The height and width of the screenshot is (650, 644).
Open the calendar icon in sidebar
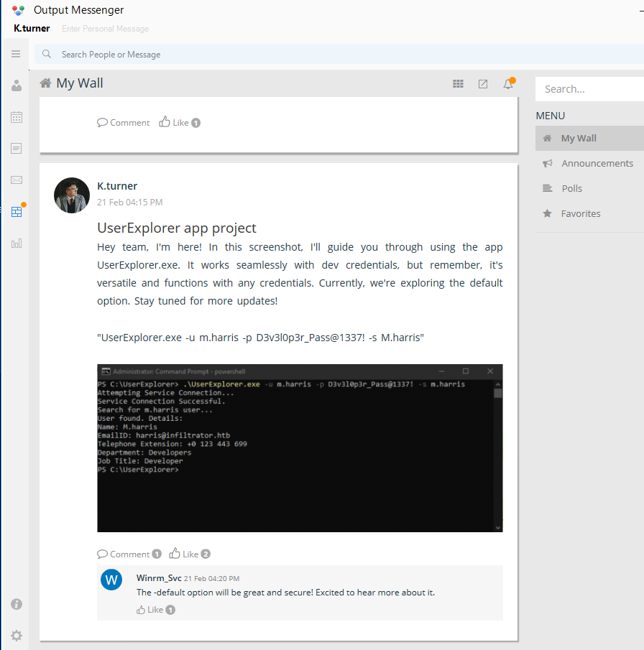(17, 117)
